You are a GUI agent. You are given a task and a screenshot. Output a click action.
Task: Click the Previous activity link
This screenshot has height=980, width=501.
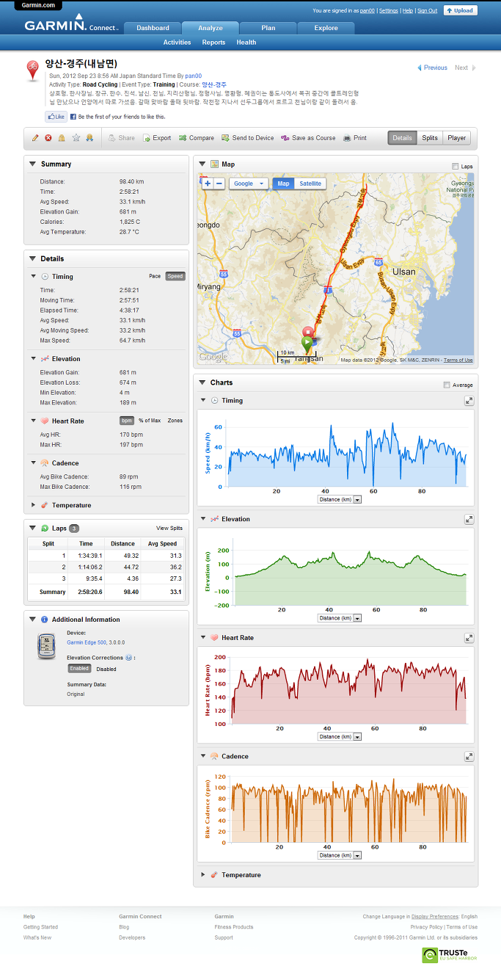click(432, 68)
